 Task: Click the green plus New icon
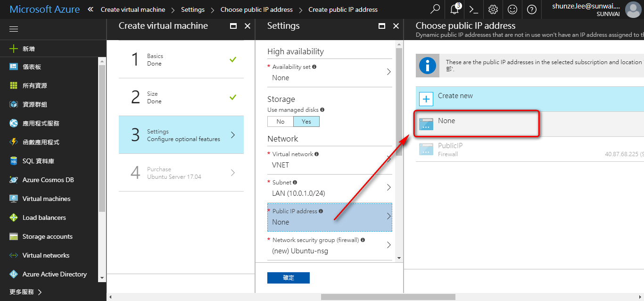click(14, 49)
